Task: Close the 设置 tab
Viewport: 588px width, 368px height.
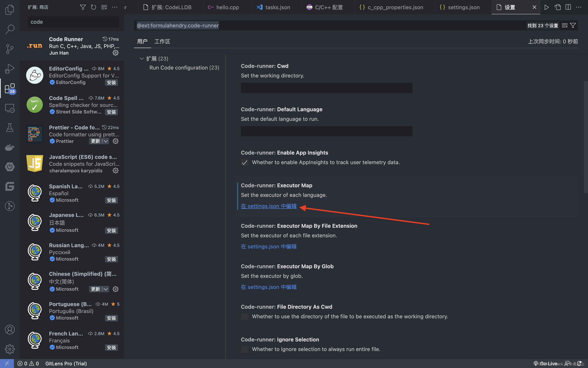Action: (534, 7)
